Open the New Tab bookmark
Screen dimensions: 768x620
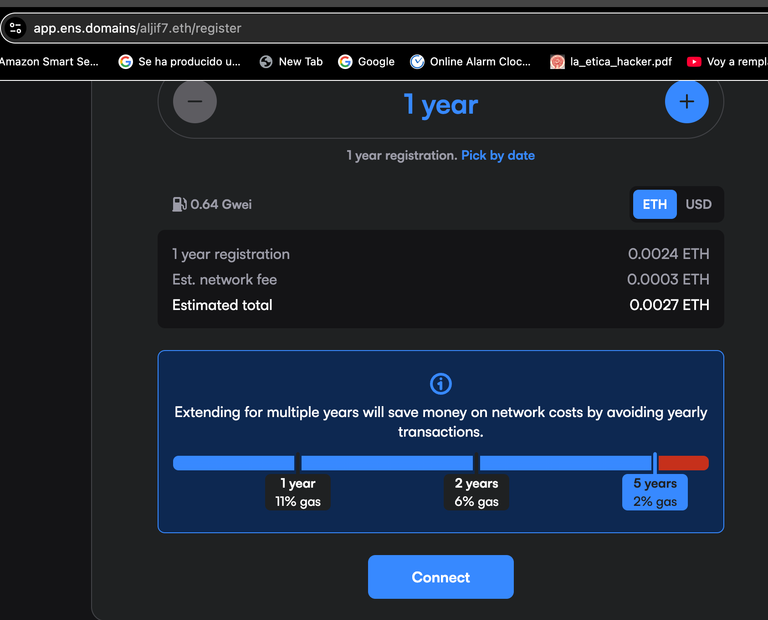[291, 62]
